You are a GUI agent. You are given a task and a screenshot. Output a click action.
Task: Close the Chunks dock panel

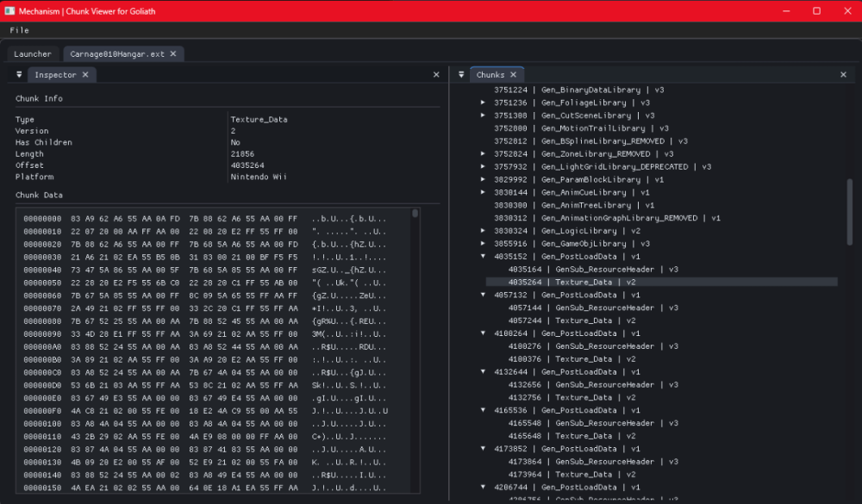pos(843,75)
